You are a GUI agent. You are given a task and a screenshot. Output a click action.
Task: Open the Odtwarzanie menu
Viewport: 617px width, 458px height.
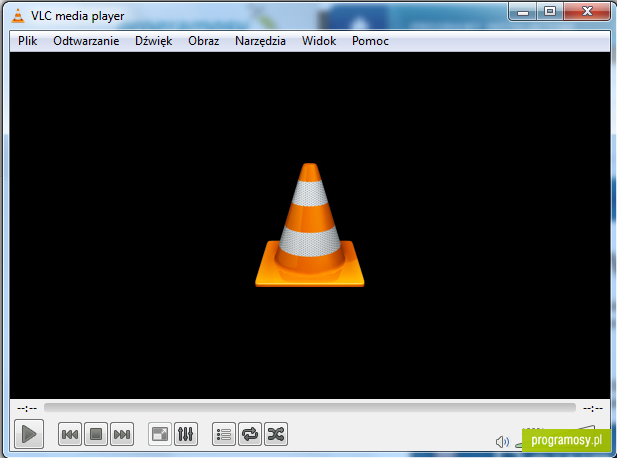(x=86, y=41)
